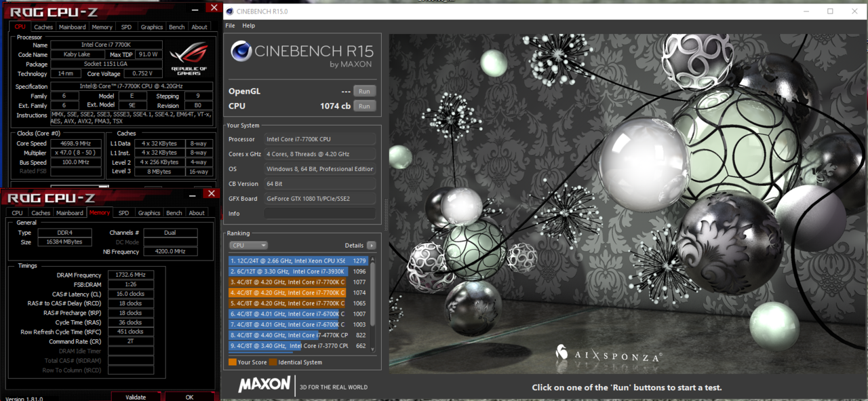Open Mainboard tab in lower CPU-Z window
Screen dimensions: 868x401
click(70, 213)
